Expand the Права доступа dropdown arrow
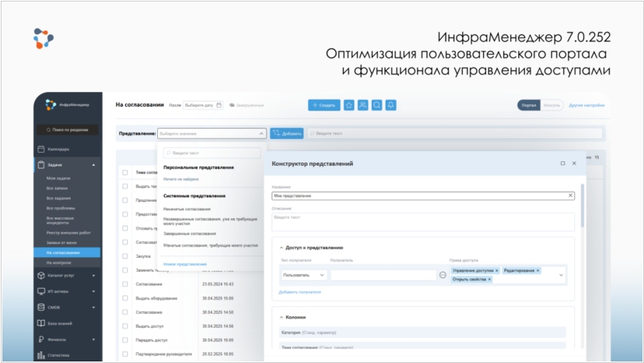Viewport: 644px width, 363px height. (561, 275)
